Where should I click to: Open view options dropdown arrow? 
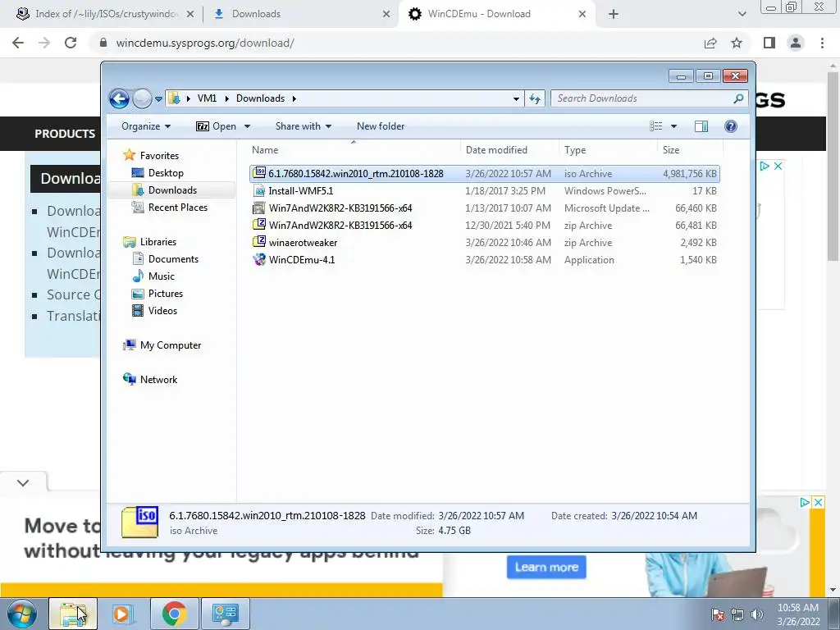click(x=674, y=126)
